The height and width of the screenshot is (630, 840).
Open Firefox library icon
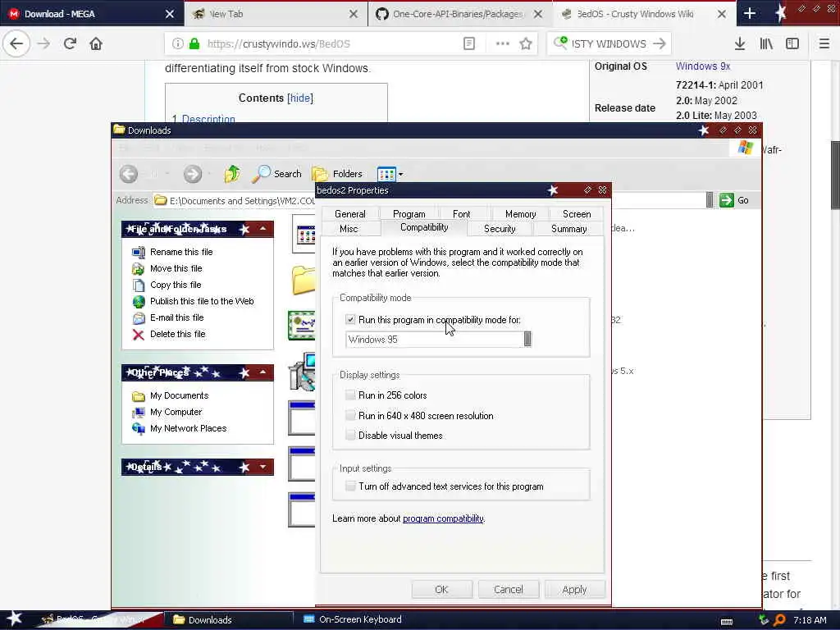pyautogui.click(x=766, y=44)
